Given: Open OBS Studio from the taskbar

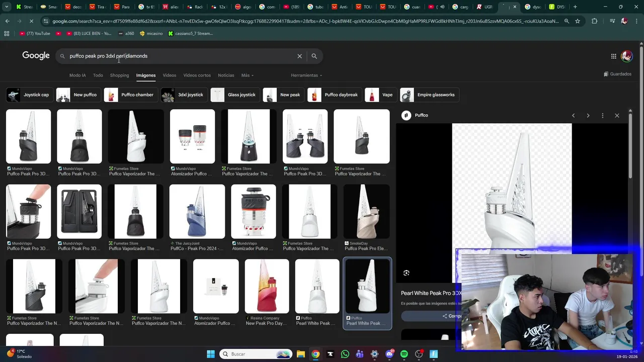Looking at the screenshot, I should [419, 354].
